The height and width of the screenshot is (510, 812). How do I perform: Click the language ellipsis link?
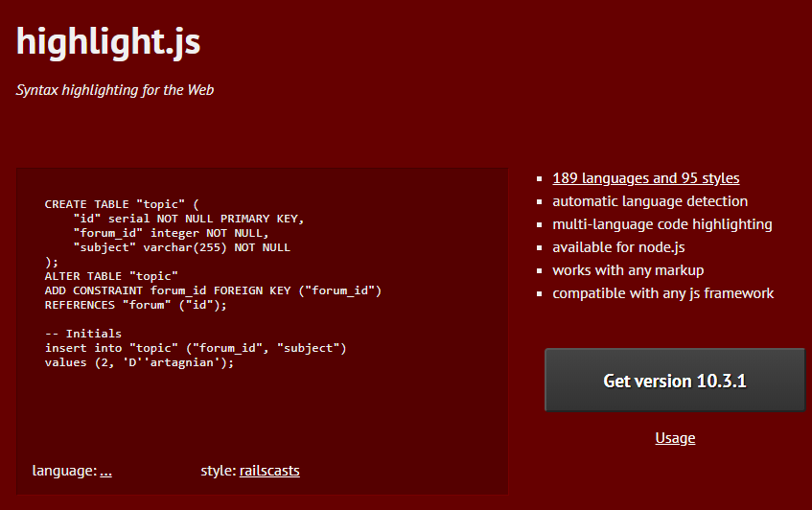[105, 471]
